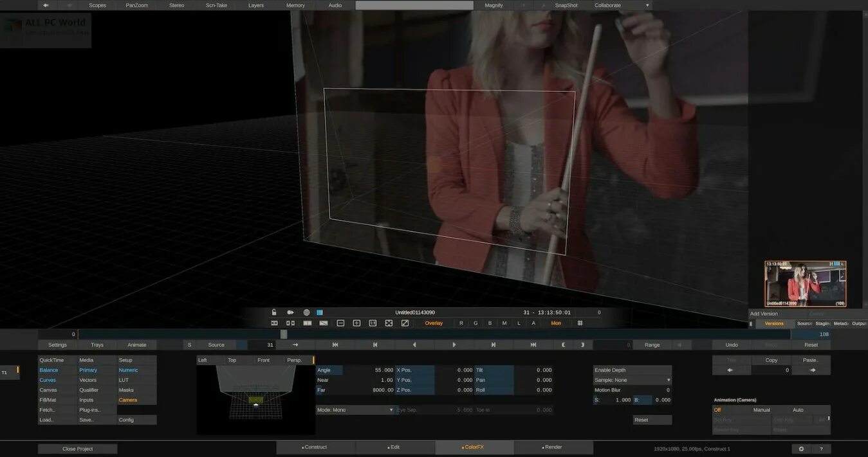This screenshot has height=457, width=868.
Task: Open the Scopes menu
Action: pos(97,5)
